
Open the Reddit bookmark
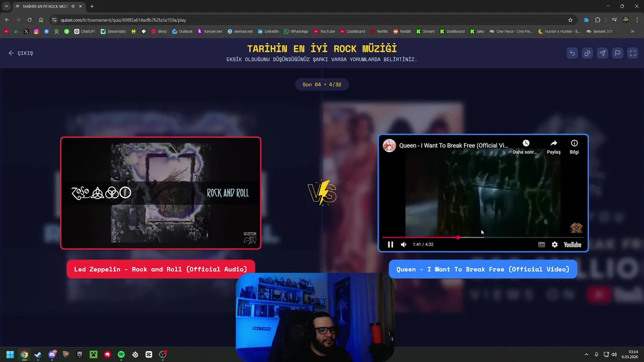[401, 31]
